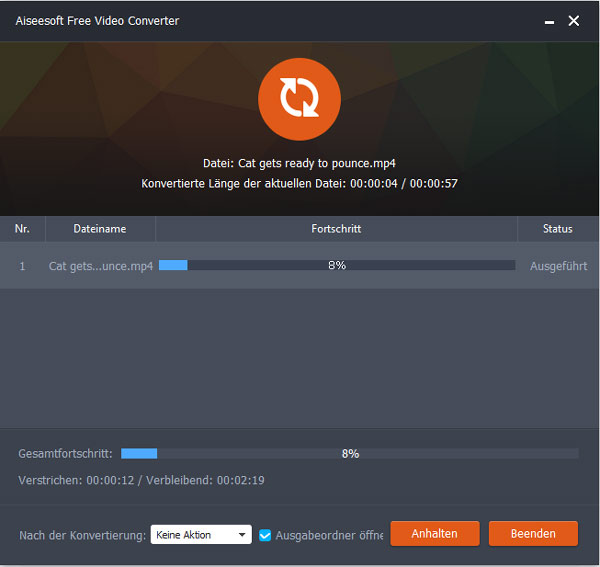Close the converter window with X

pos(573,21)
